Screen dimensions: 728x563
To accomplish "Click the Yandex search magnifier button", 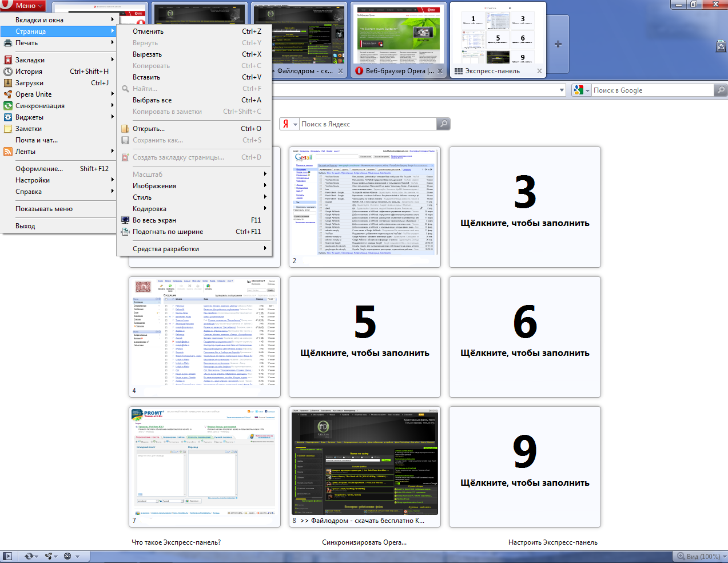I will coord(443,124).
